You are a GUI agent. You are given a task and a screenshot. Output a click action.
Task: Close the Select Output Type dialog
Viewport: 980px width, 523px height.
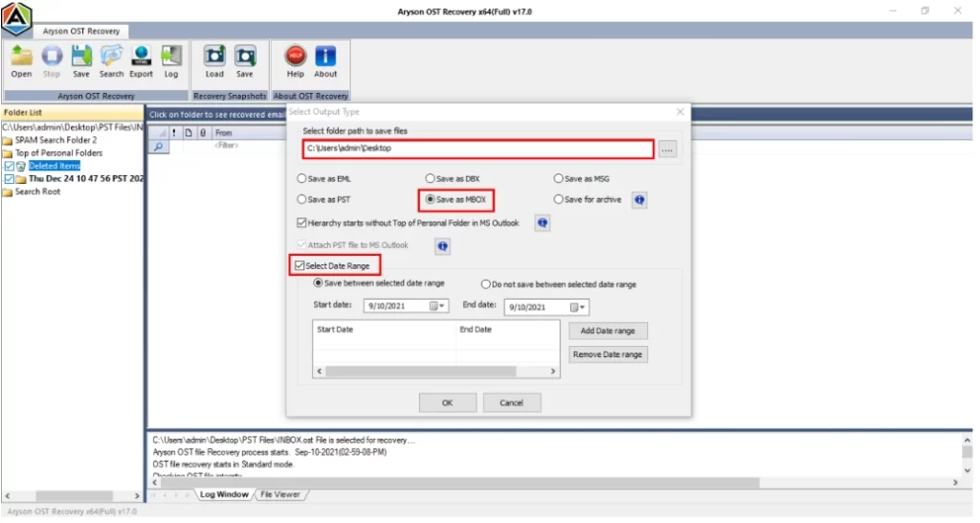680,112
